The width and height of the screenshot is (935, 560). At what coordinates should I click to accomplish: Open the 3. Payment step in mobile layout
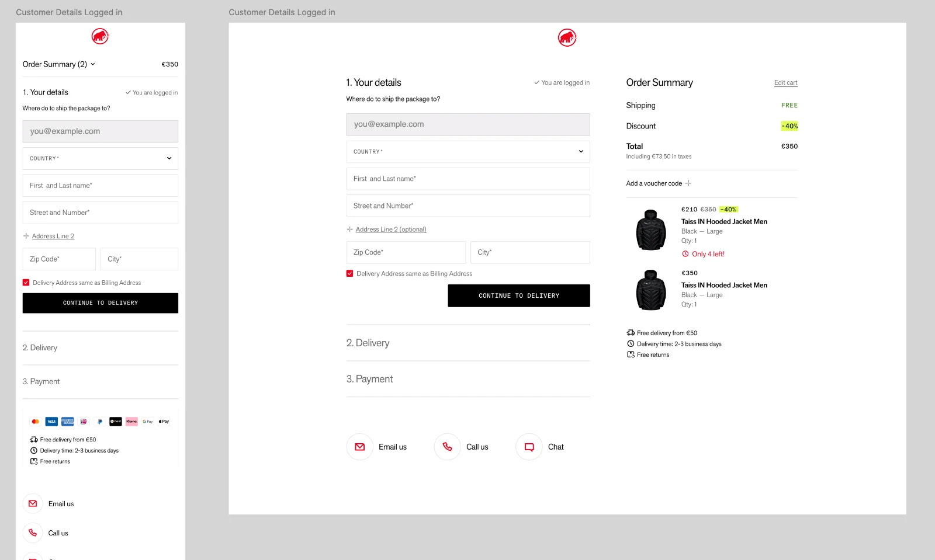coord(100,382)
